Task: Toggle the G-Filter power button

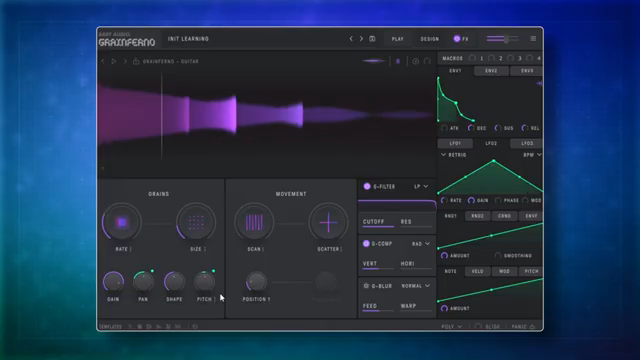Action: [367, 186]
